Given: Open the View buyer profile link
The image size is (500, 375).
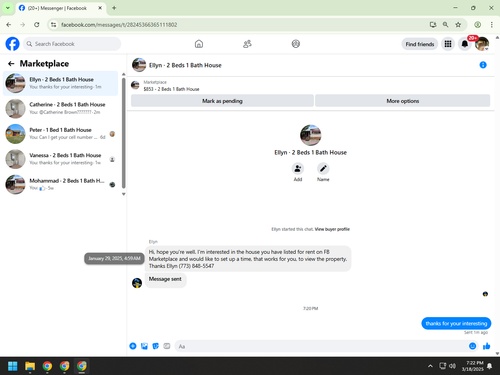Looking at the screenshot, I should pyautogui.click(x=332, y=229).
